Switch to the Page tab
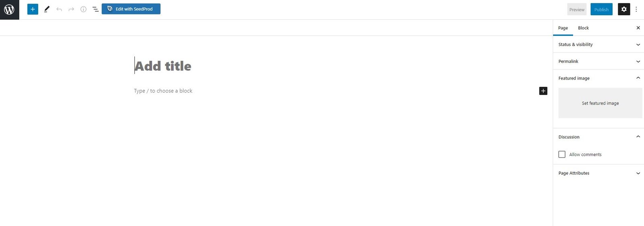This screenshot has height=226, width=644. [563, 28]
